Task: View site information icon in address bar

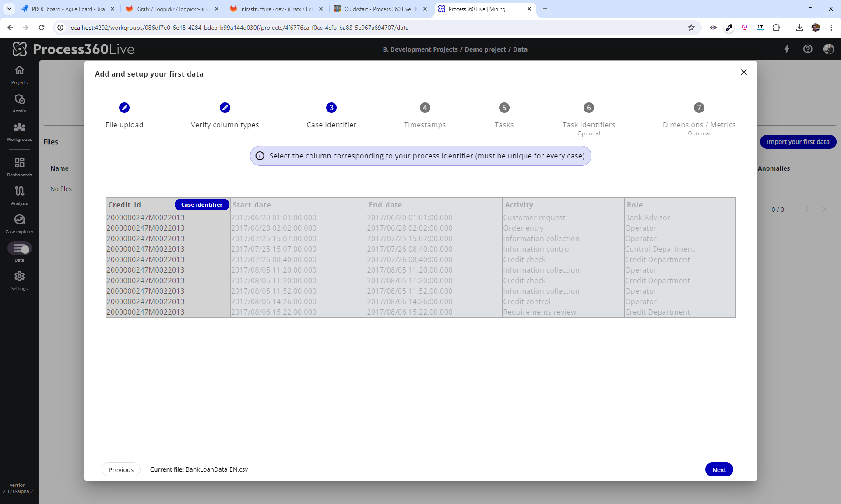Action: click(x=61, y=28)
